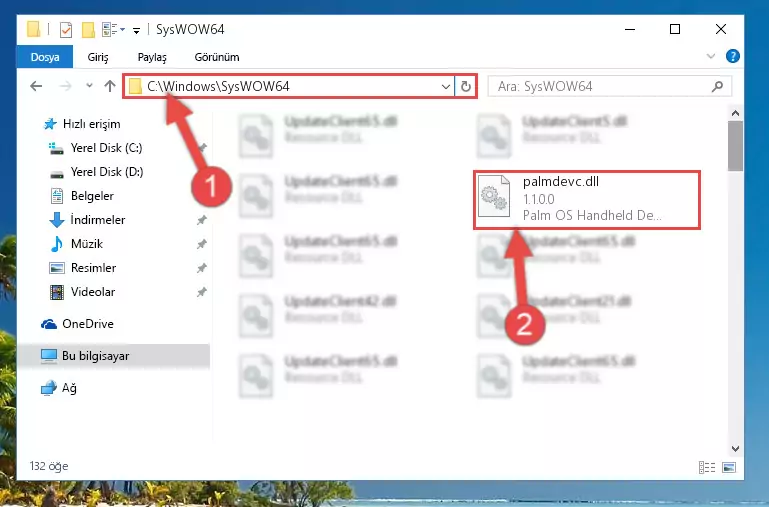Click the forward navigation arrow
Image resolution: width=769 pixels, height=507 pixels.
[65, 86]
